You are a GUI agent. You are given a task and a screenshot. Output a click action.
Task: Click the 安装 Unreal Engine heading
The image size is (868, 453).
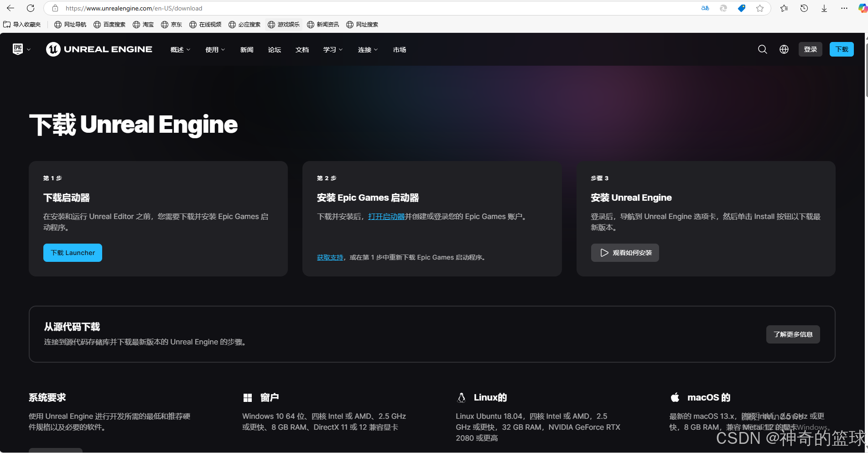tap(631, 198)
